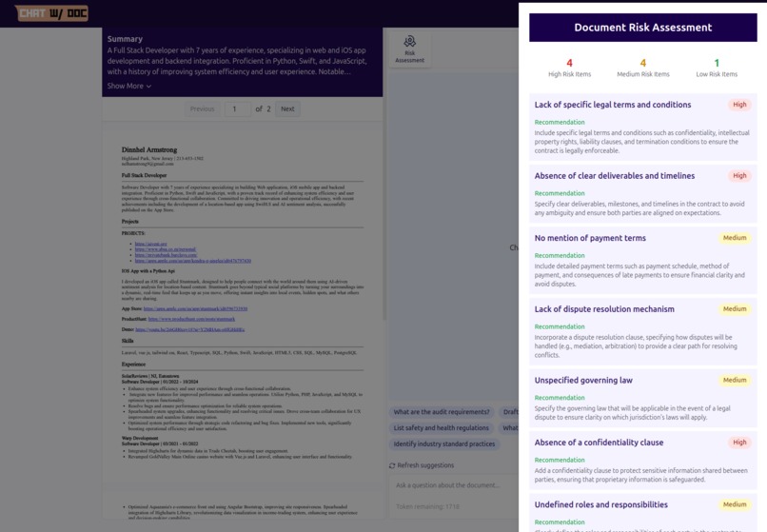Click the Skills heading in document
The image size is (767, 532).
tap(128, 341)
